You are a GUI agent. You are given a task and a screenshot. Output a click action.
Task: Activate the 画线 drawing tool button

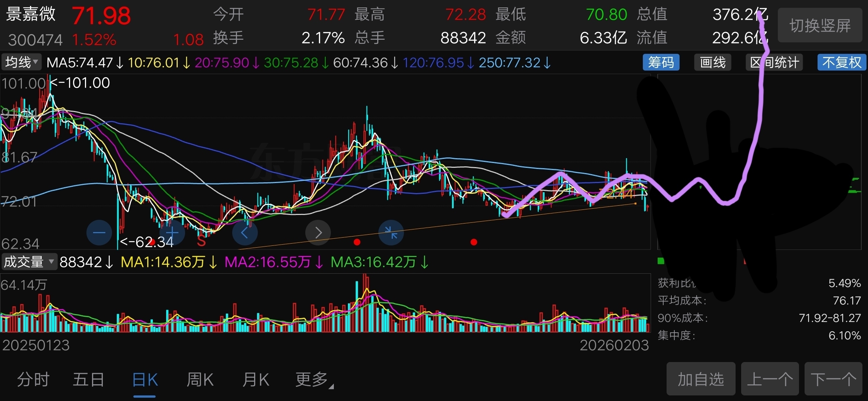pyautogui.click(x=713, y=62)
